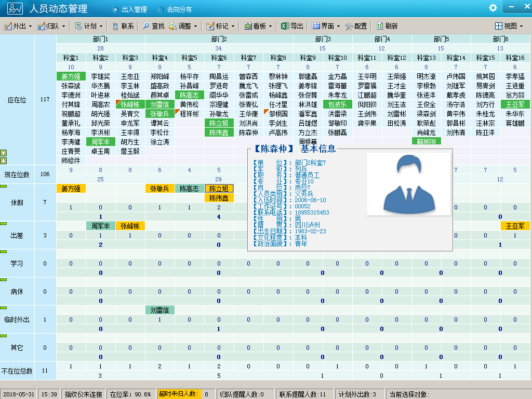Collapse the 休假 row section
Viewport: 532px width, 399px height.
pyautogui.click(x=3, y=185)
